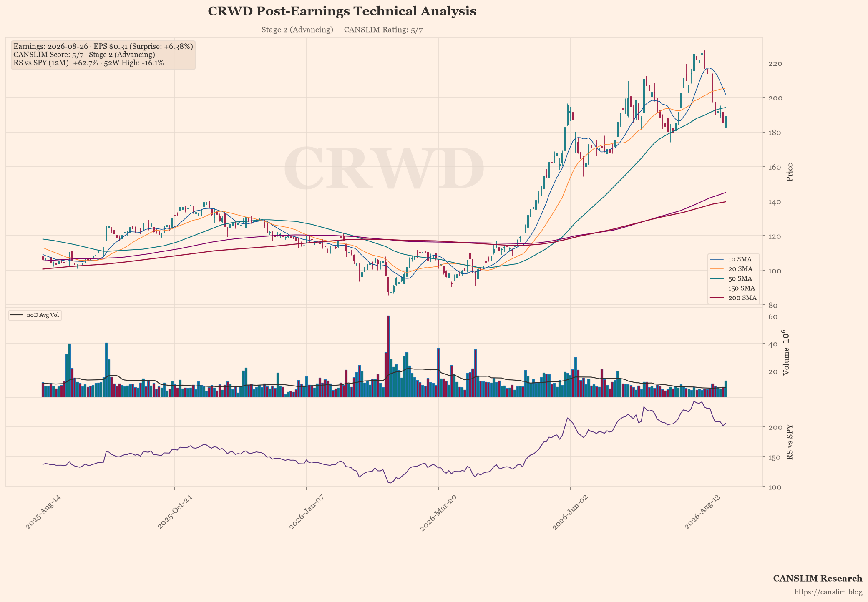Select the 150 SMA legend entry

click(733, 288)
